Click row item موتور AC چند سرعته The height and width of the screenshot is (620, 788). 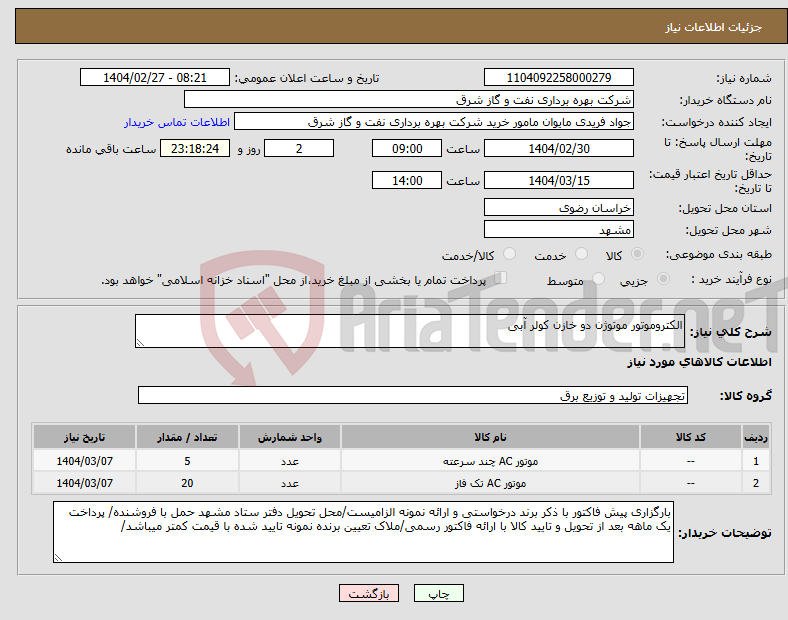[x=490, y=461]
